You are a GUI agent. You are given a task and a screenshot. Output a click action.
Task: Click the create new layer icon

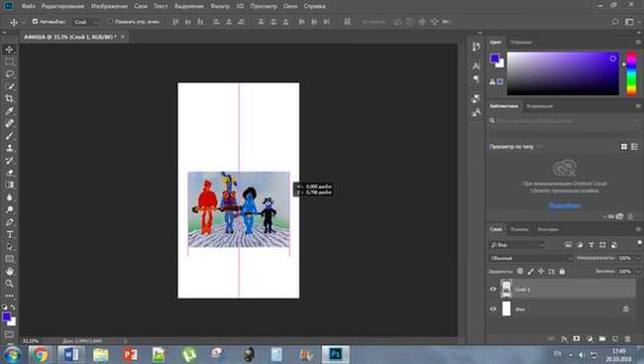pyautogui.click(x=615, y=338)
